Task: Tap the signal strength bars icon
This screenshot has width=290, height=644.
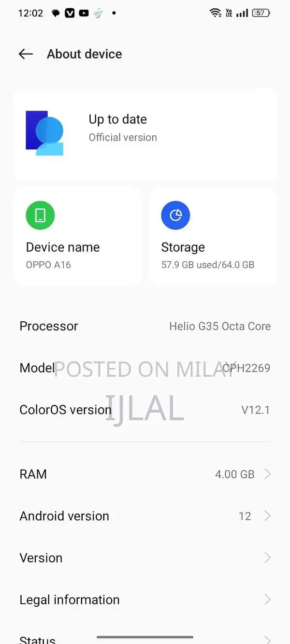Action: 243,13
